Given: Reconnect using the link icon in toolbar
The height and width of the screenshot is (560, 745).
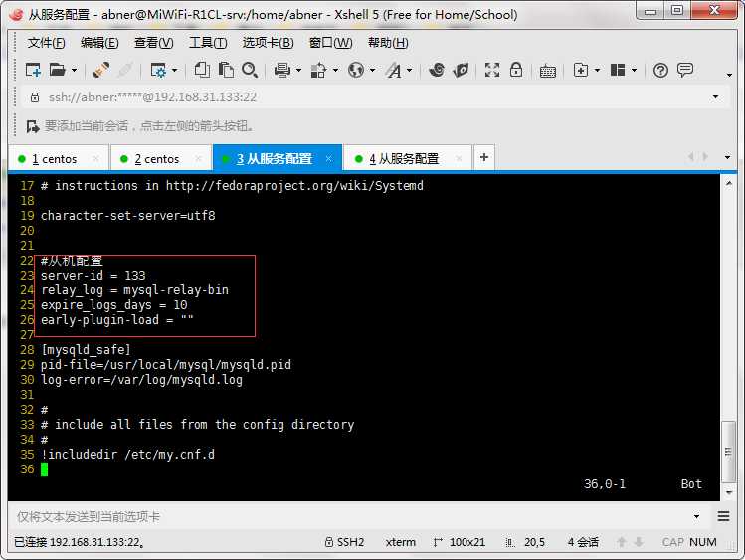Looking at the screenshot, I should coord(101,71).
